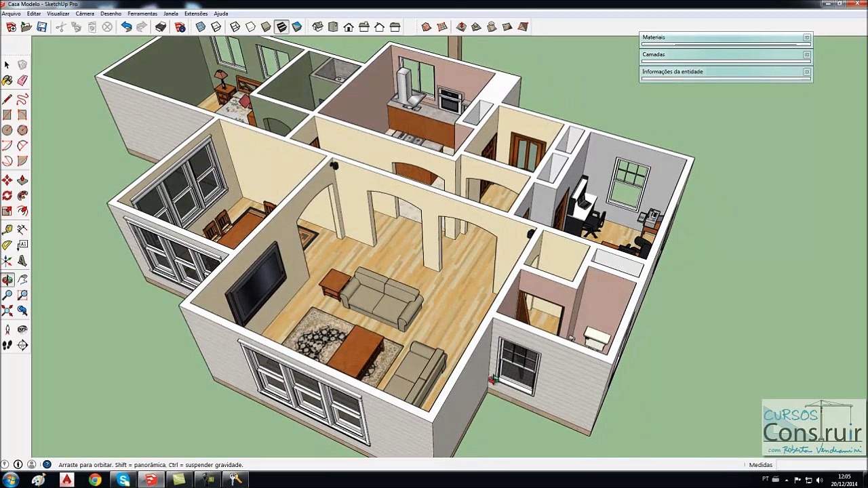Open Google Chrome from the taskbar
The width and height of the screenshot is (868, 488).
95,480
